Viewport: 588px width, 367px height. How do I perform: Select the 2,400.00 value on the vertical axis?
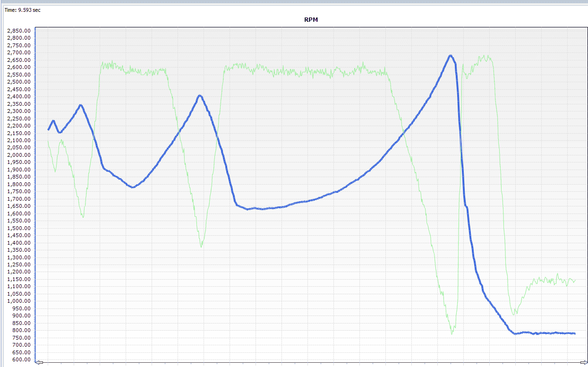pos(19,97)
